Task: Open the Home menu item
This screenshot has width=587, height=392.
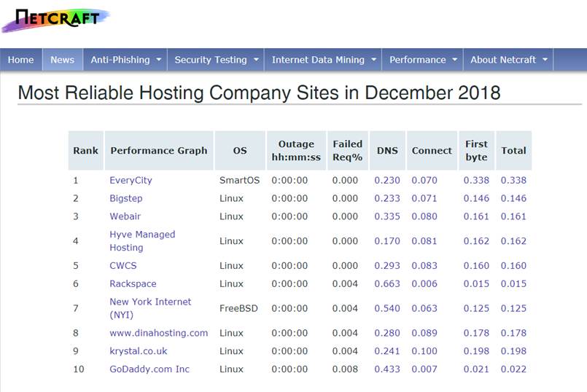Action: 21,60
